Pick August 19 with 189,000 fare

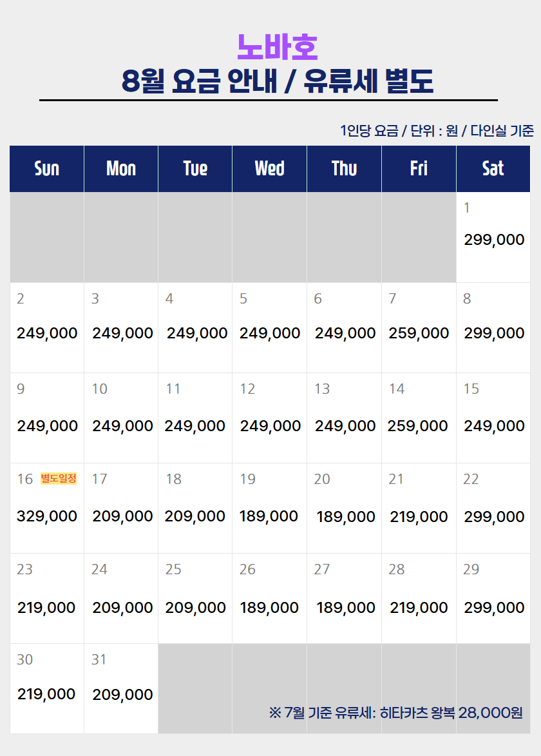click(x=269, y=508)
